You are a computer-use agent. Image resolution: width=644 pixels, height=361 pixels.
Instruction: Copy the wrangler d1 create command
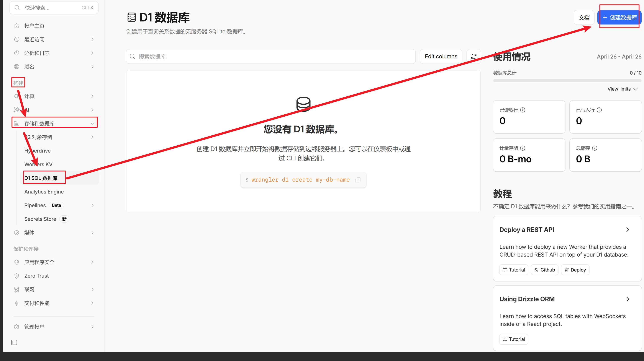tap(358, 180)
